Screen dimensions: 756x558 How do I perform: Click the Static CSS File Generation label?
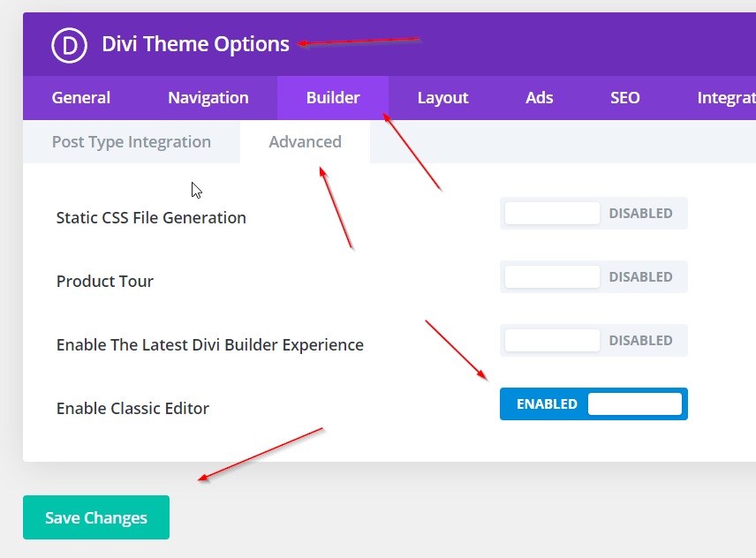pyautogui.click(x=151, y=218)
